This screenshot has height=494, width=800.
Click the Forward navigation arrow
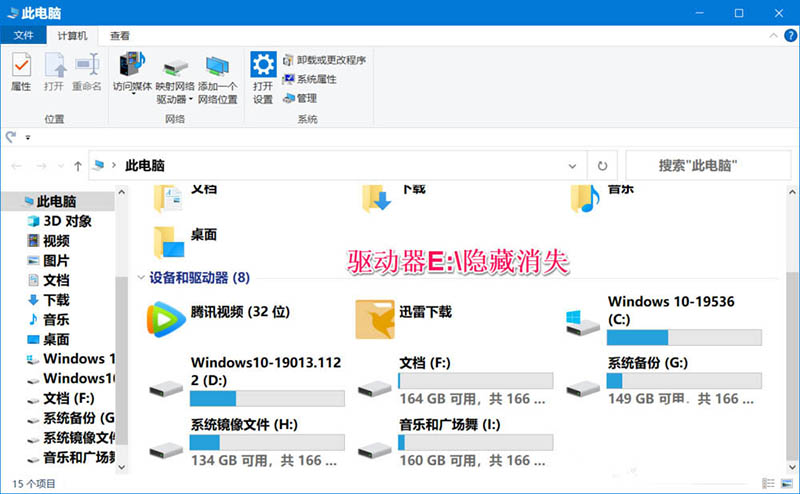point(41,166)
